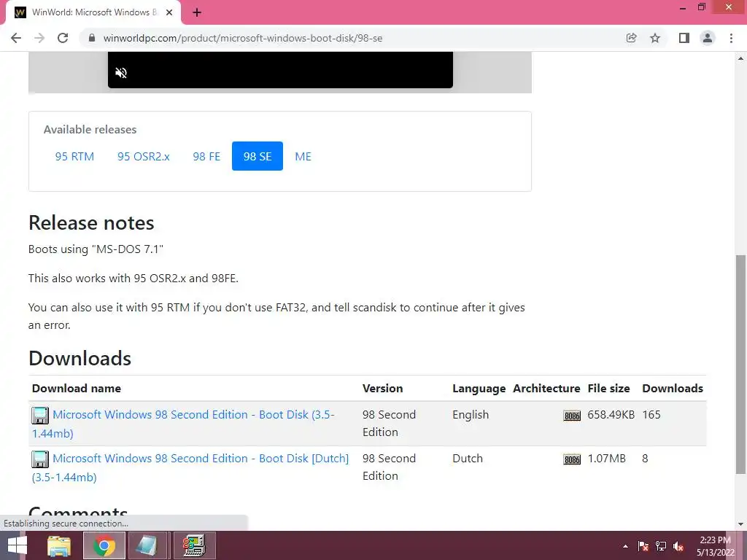Open the notepad-like app on taskbar
Viewport: 747px width, 560px height.
pos(146,545)
